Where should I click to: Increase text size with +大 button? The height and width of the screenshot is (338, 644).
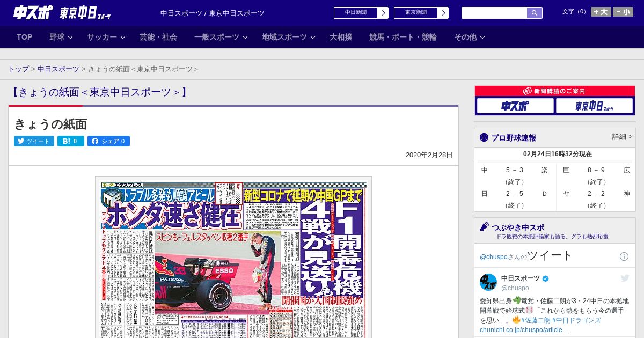[x=601, y=12]
